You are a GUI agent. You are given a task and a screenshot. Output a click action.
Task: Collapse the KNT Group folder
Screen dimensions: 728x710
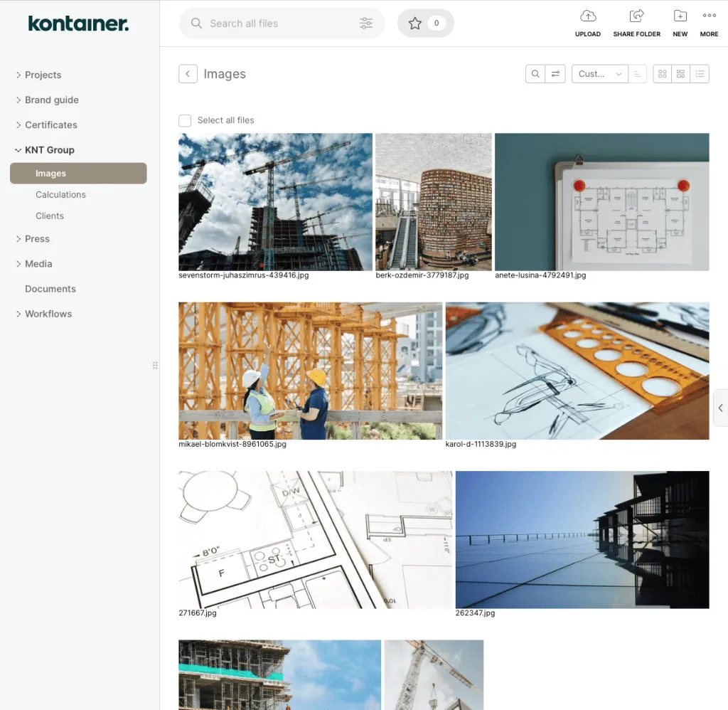coord(18,150)
